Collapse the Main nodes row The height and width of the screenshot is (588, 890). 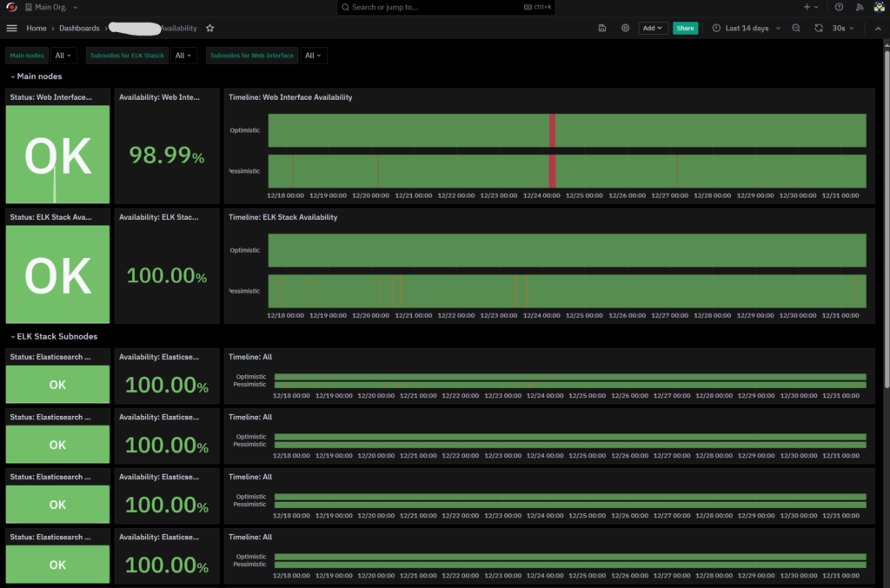37,76
